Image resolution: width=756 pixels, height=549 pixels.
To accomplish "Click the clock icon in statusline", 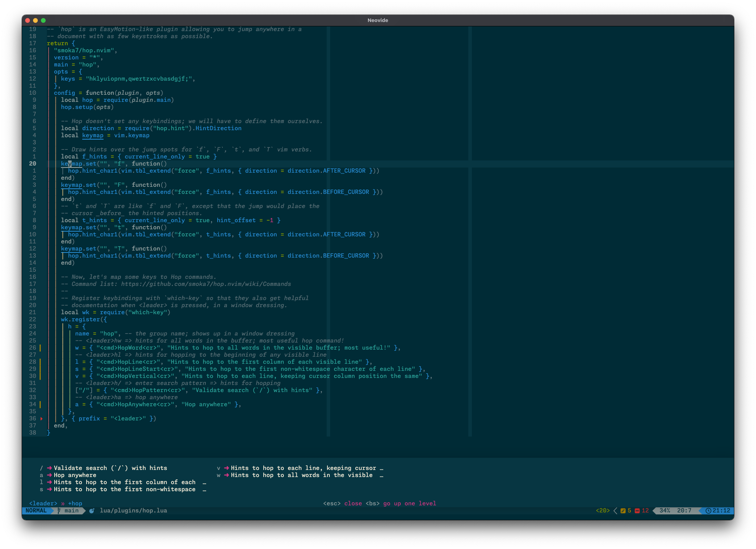I will click(708, 510).
